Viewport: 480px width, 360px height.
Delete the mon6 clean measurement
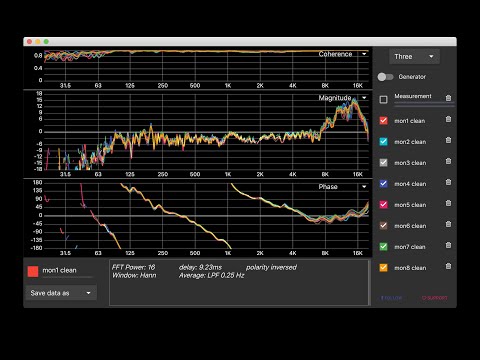pyautogui.click(x=448, y=224)
